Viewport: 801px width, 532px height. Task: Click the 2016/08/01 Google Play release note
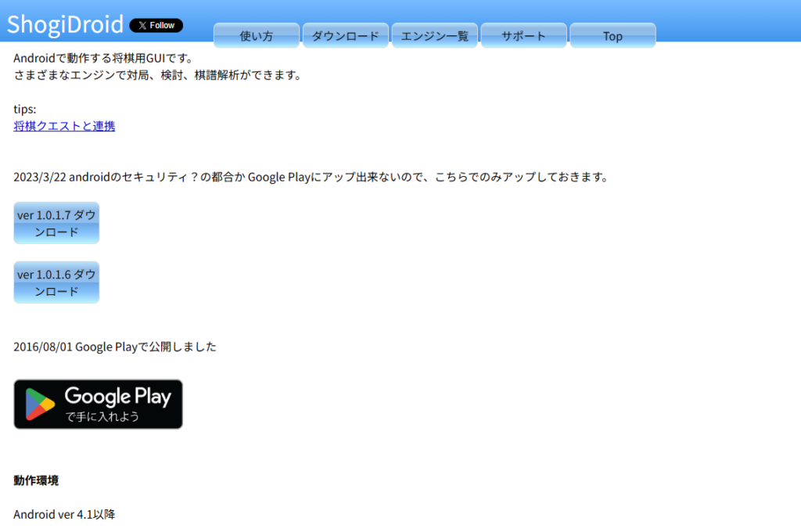(x=114, y=346)
